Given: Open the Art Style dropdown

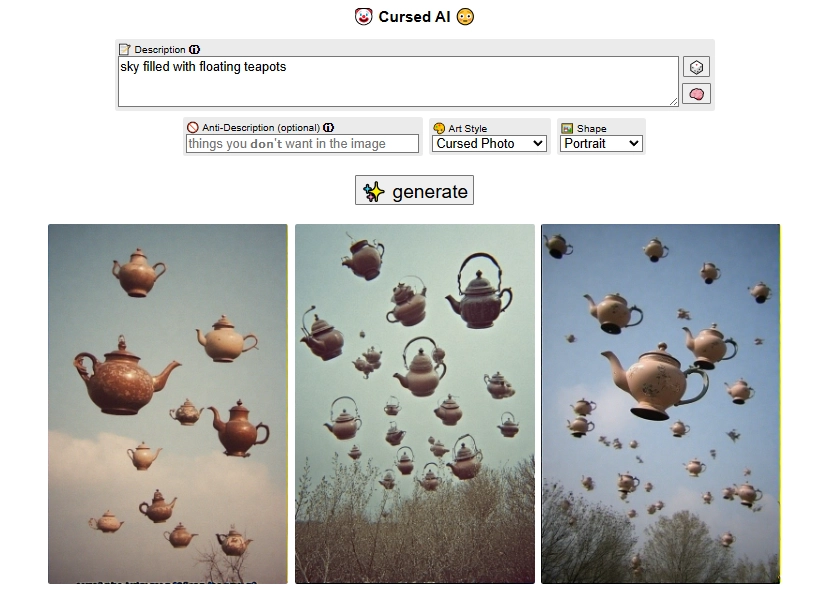Looking at the screenshot, I should (489, 143).
